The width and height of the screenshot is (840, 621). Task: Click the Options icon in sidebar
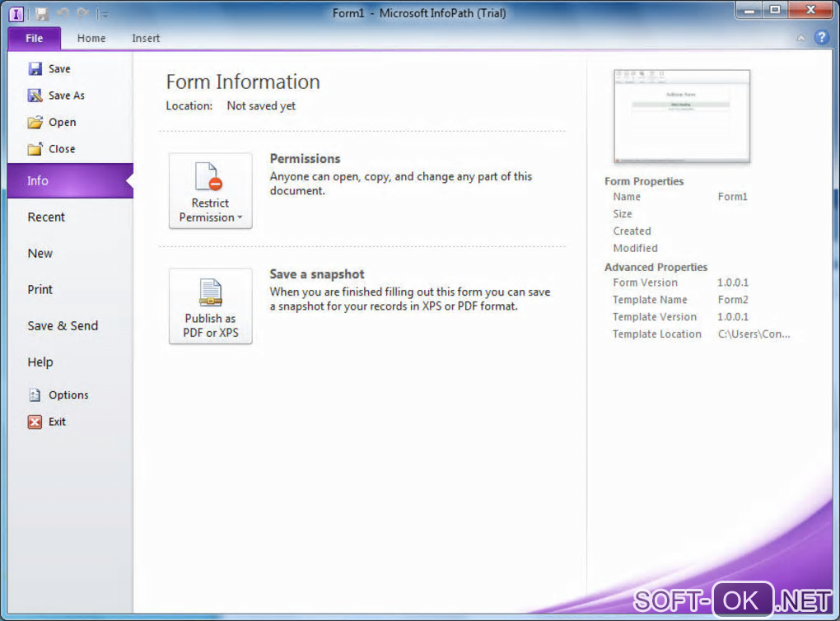point(35,395)
